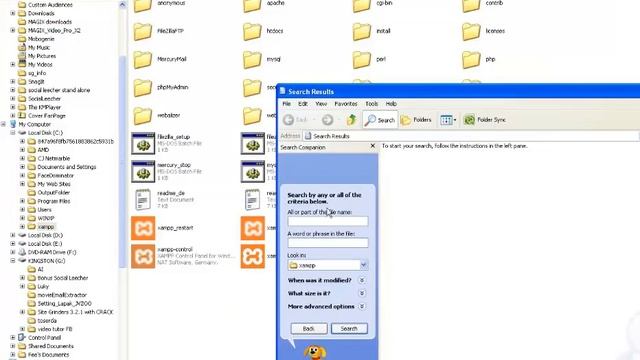
Task: Open the cgi-bin folder
Action: tap(362, 6)
